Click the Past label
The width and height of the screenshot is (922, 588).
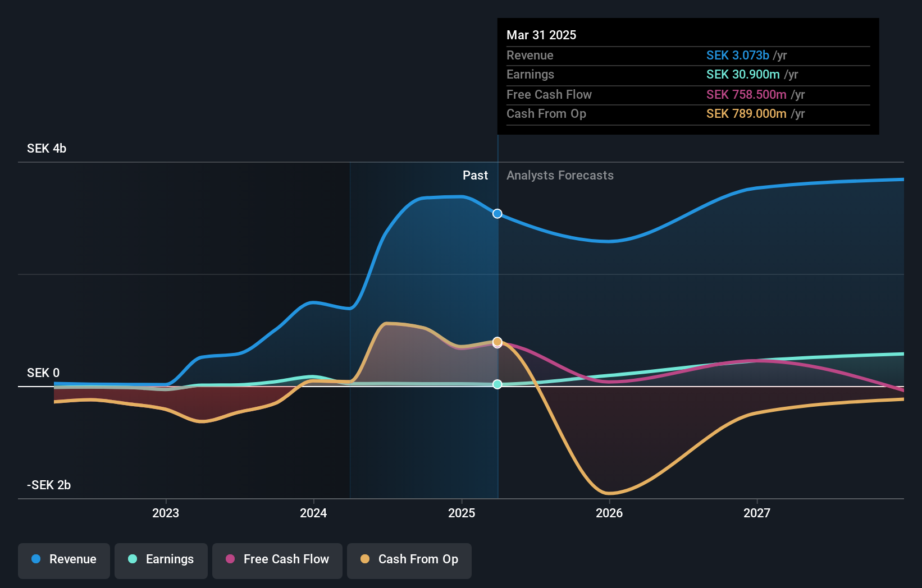(x=475, y=176)
